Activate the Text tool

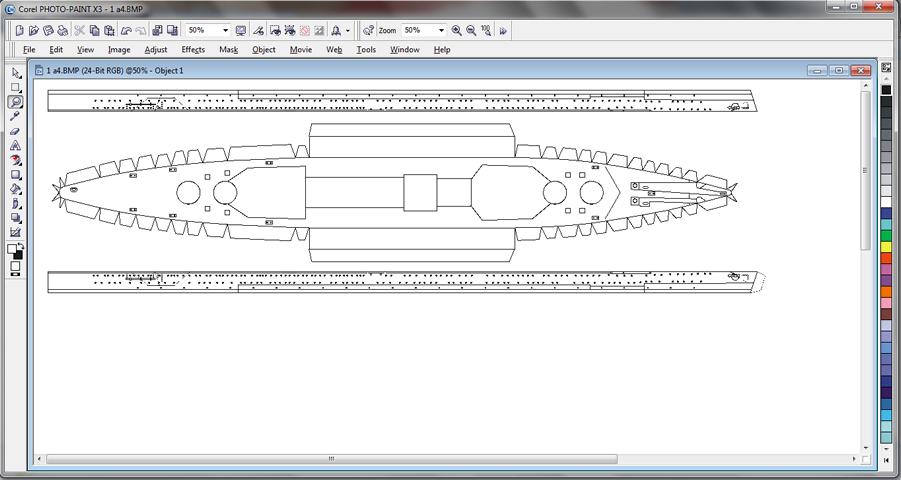(16, 145)
